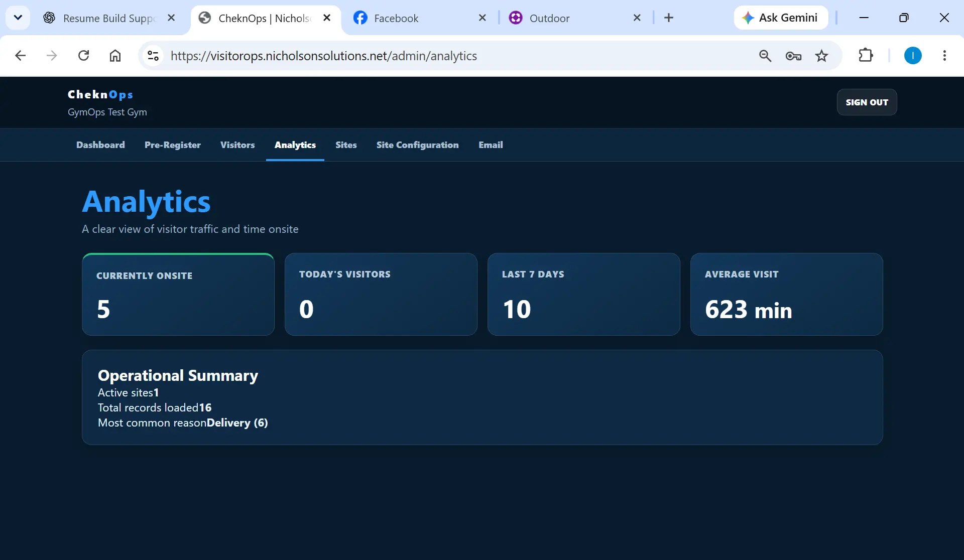Click the 'Delivery (6)' most common reason
This screenshot has width=964, height=560.
(237, 423)
